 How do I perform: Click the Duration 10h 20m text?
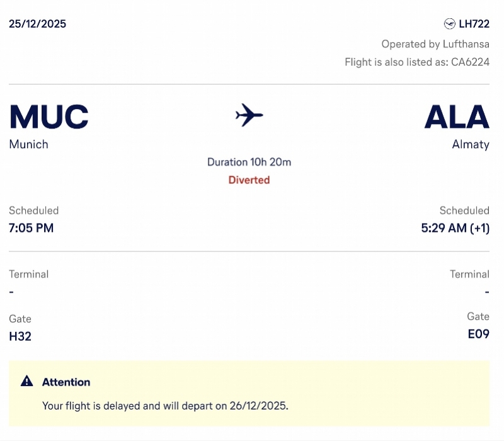(249, 162)
